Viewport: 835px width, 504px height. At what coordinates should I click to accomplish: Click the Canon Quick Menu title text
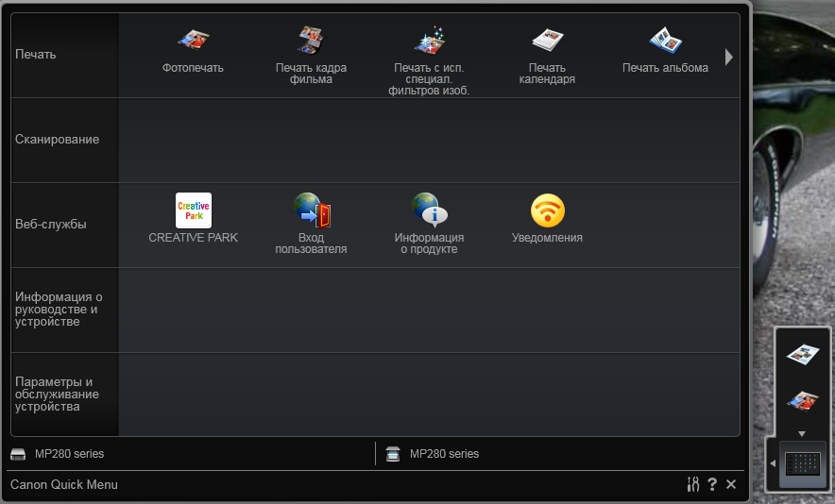point(64,485)
